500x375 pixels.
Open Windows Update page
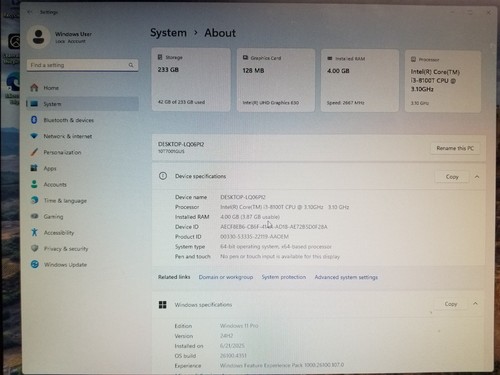click(x=82, y=264)
